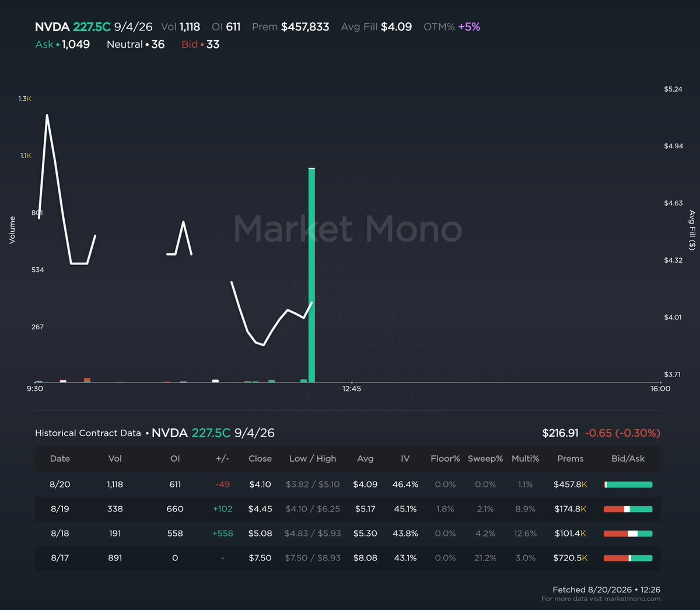Click the Vol column header in table
This screenshot has width=700, height=610.
[x=115, y=459]
